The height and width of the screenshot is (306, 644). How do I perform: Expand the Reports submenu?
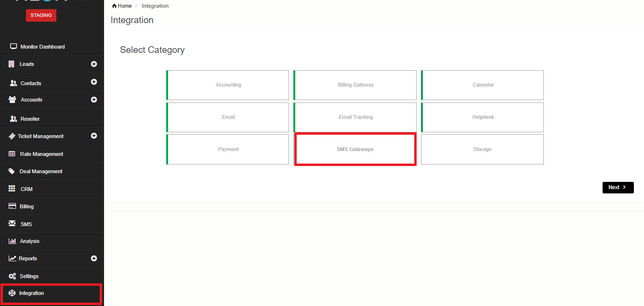[x=94, y=258]
